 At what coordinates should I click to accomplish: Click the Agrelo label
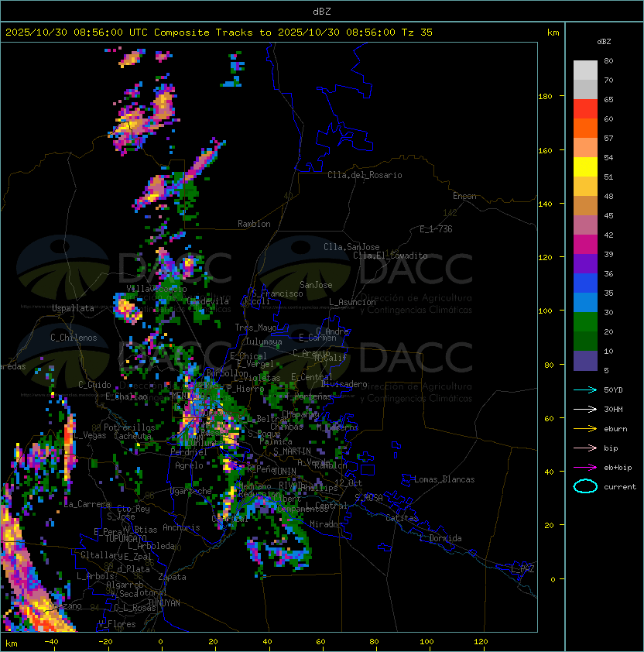pyautogui.click(x=189, y=465)
